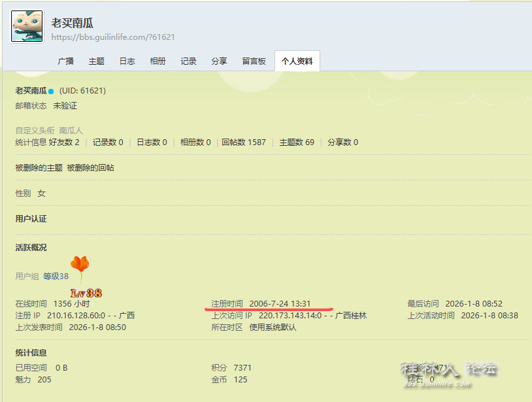The width and height of the screenshot is (532, 402).
Task: Click the blue online status dot
Action: tap(51, 92)
